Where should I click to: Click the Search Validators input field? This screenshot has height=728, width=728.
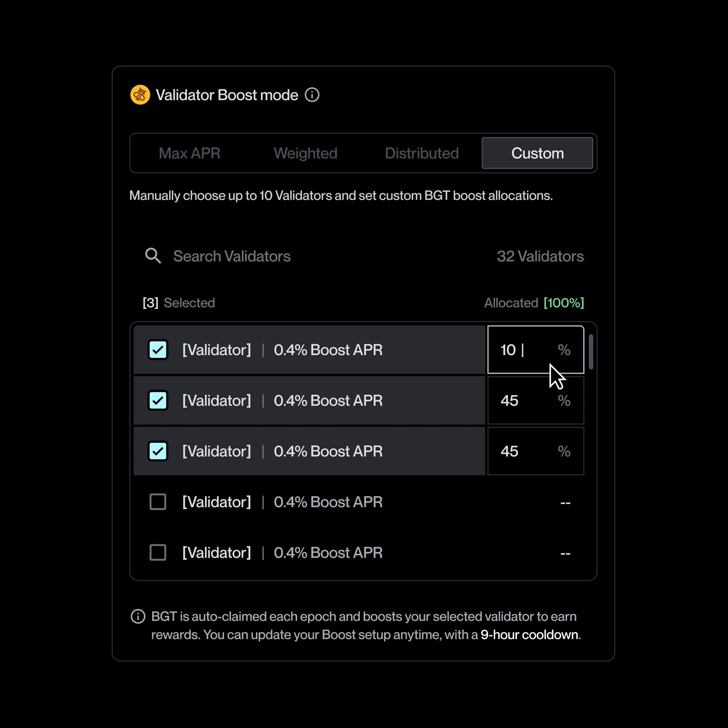[232, 256]
